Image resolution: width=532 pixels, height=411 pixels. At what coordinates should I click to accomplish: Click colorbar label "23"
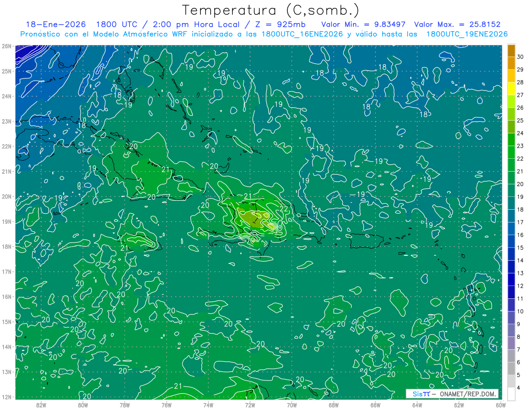click(x=520, y=146)
